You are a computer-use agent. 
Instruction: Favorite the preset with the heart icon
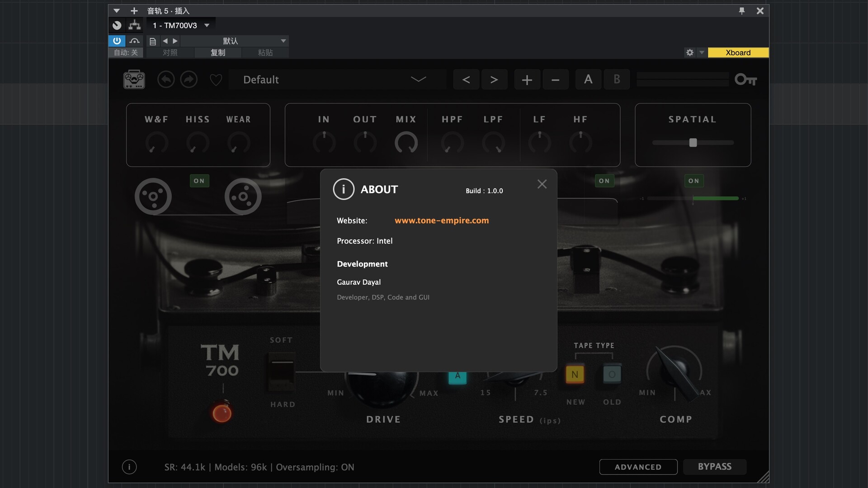point(216,80)
